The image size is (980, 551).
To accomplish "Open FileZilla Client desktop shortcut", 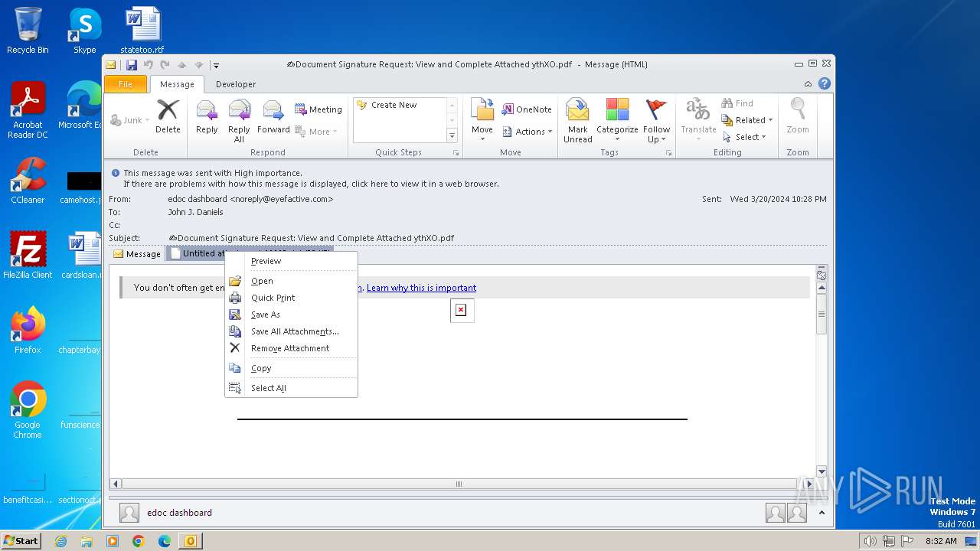I will 28,256.
